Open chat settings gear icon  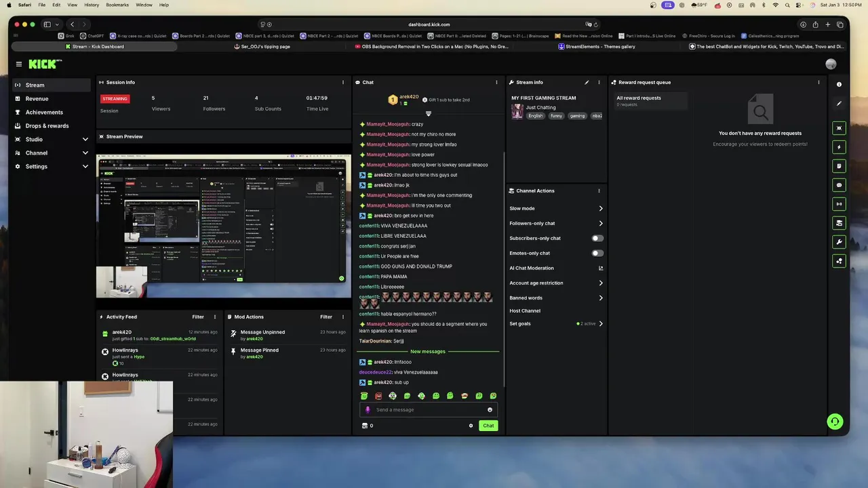(x=471, y=426)
